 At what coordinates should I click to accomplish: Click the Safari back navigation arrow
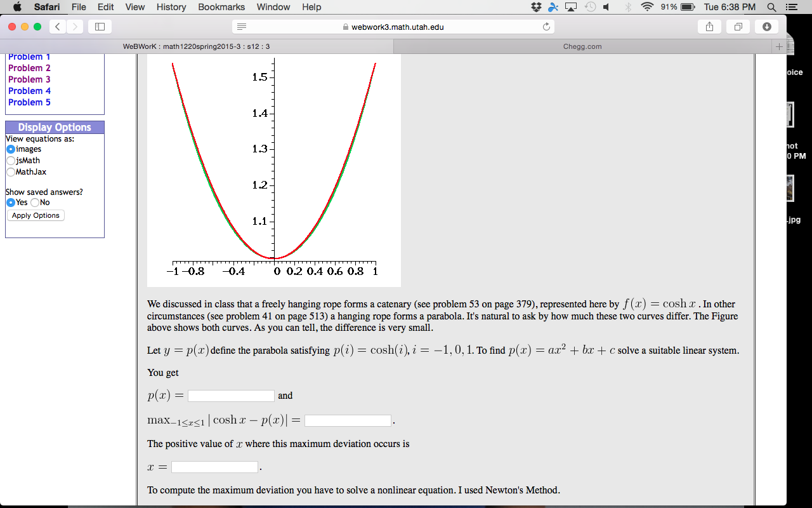click(58, 27)
